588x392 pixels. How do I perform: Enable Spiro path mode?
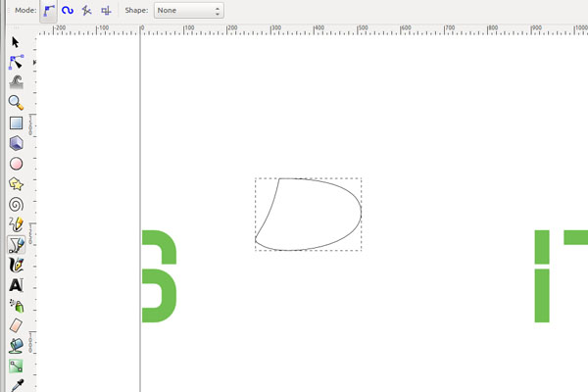[x=68, y=11]
